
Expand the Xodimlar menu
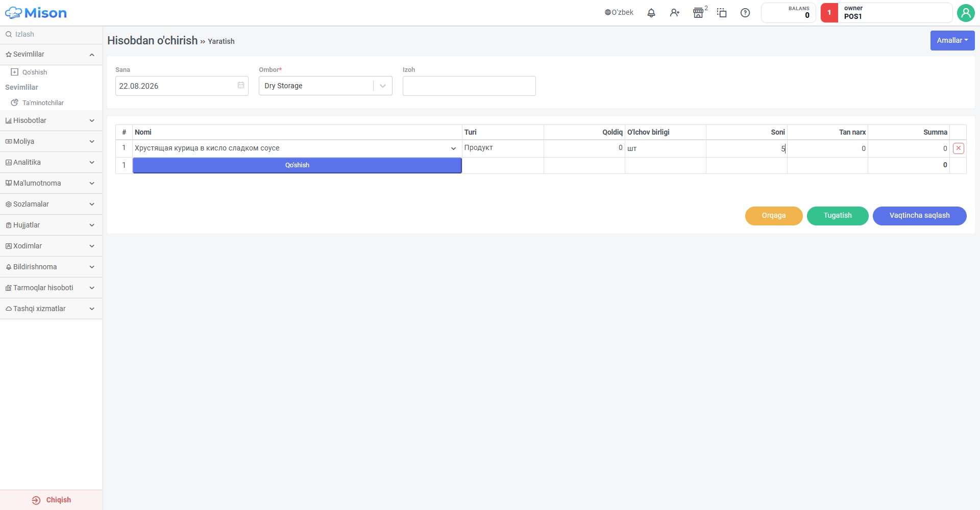tap(51, 246)
